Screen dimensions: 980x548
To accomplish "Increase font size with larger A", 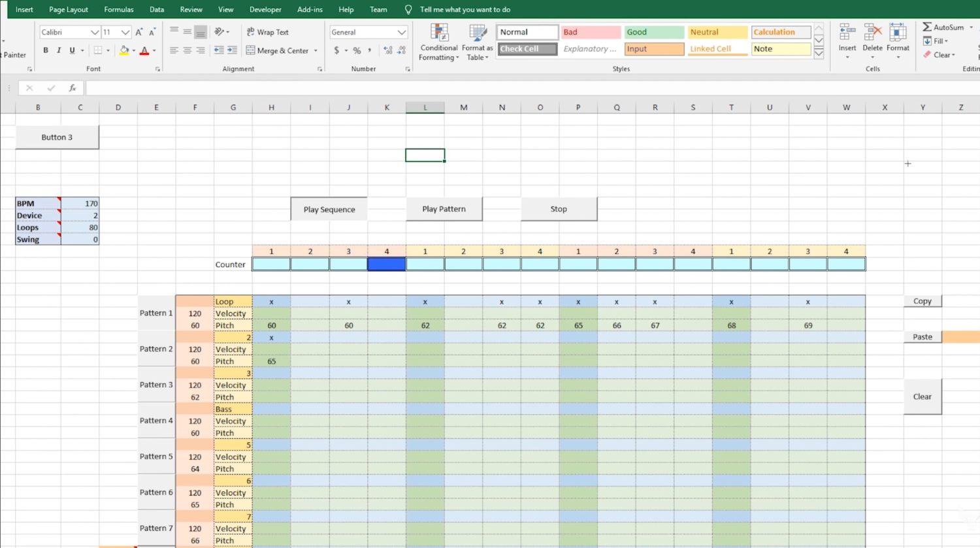I will pos(139,32).
